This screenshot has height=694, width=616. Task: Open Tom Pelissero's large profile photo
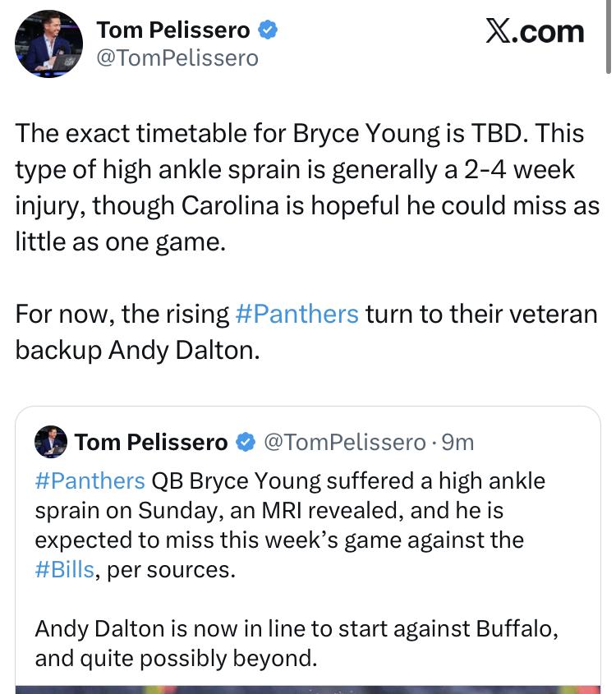48,44
